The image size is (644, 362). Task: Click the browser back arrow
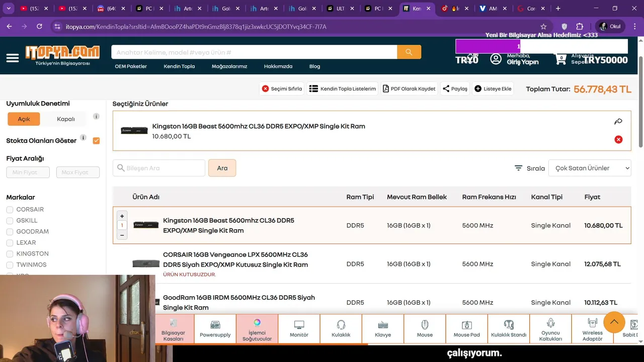coord(9,27)
